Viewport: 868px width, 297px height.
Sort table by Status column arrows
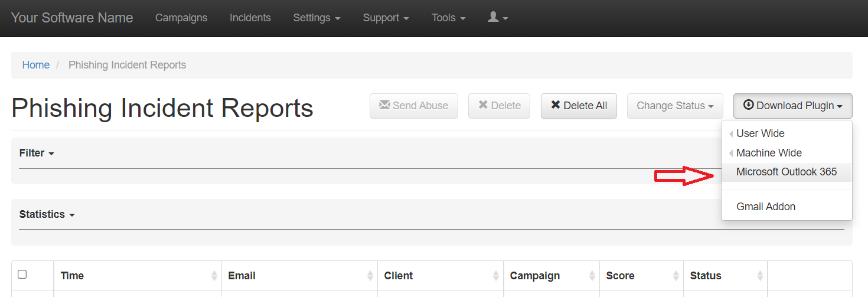pos(760,276)
